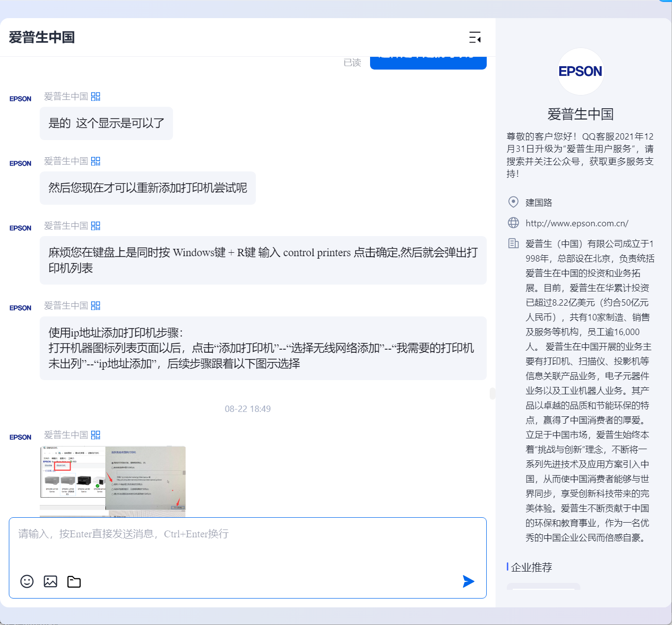Click globe icon next to website URL
This screenshot has height=625, width=672.
tap(513, 223)
